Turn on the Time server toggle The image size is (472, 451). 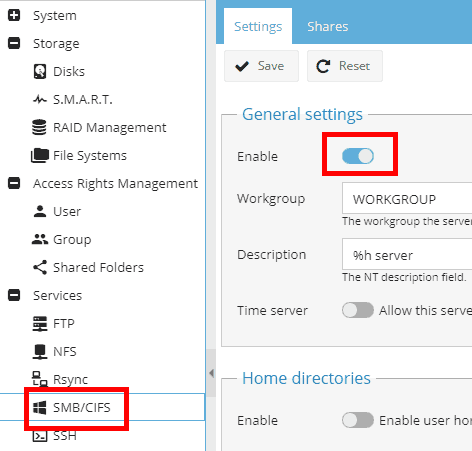(358, 310)
